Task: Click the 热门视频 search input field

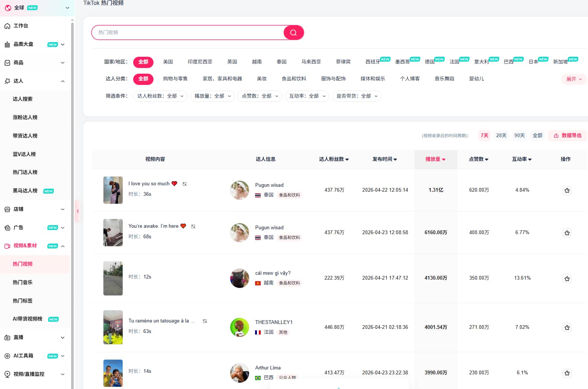Action: [188, 33]
